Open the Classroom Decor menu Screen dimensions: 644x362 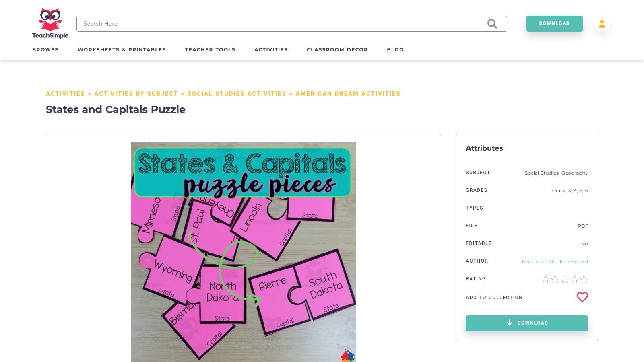click(x=337, y=50)
